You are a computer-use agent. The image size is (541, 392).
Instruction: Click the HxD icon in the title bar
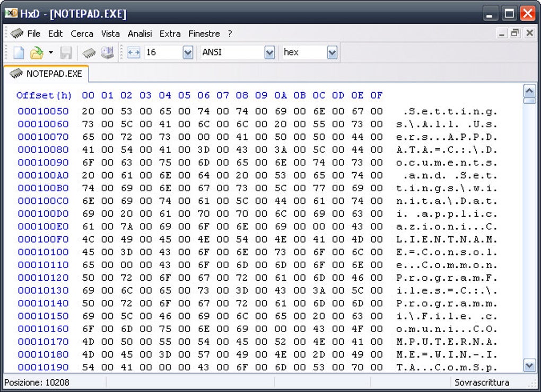(x=11, y=13)
